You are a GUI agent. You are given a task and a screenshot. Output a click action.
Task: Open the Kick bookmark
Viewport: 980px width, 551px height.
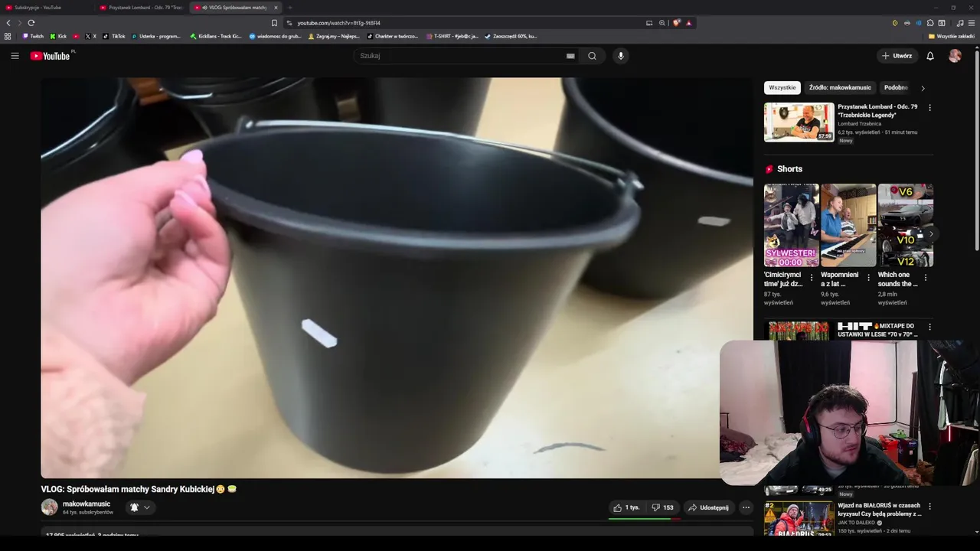[x=58, y=36]
